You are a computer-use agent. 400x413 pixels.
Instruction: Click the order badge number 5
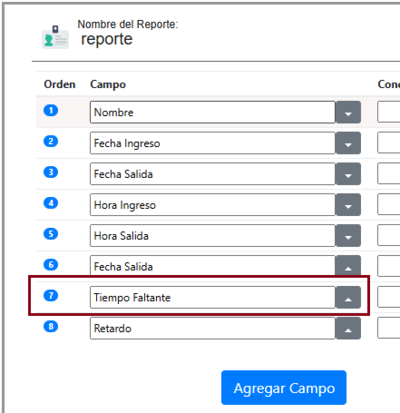[51, 234]
